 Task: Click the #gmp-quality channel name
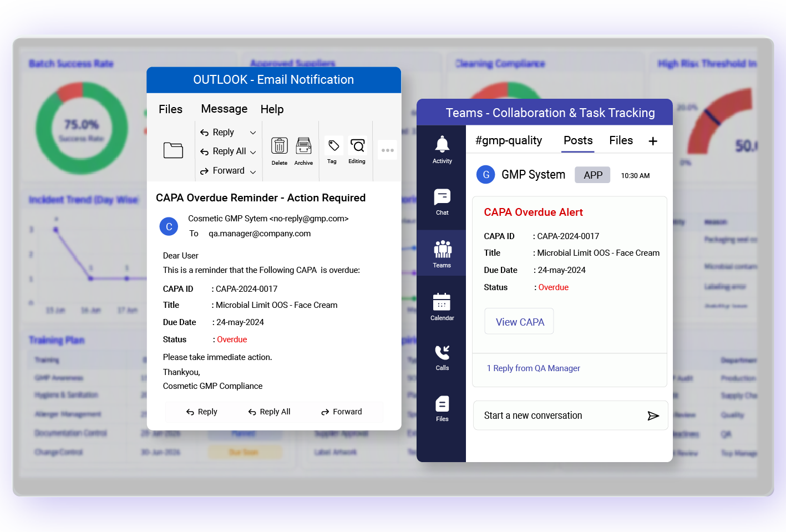click(x=509, y=140)
